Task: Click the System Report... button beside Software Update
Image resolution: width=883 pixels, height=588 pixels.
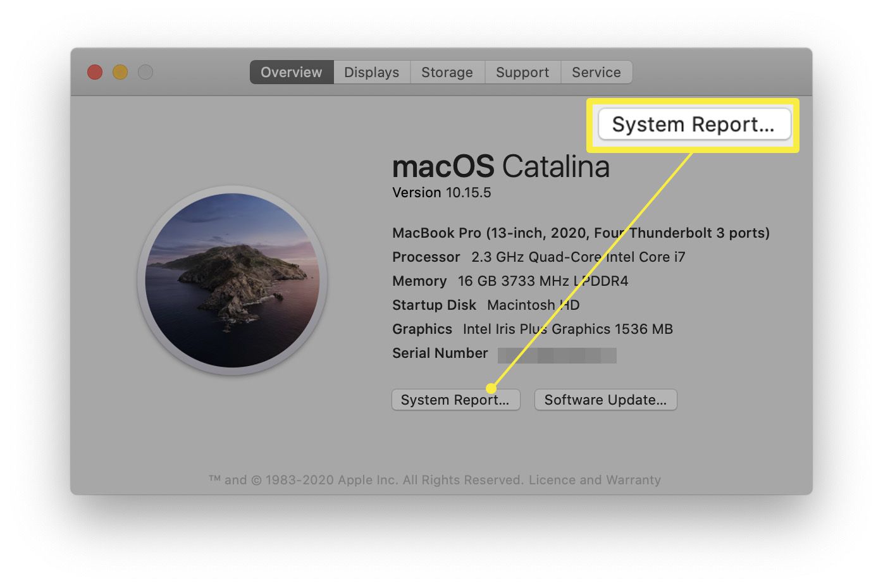Action: [455, 400]
